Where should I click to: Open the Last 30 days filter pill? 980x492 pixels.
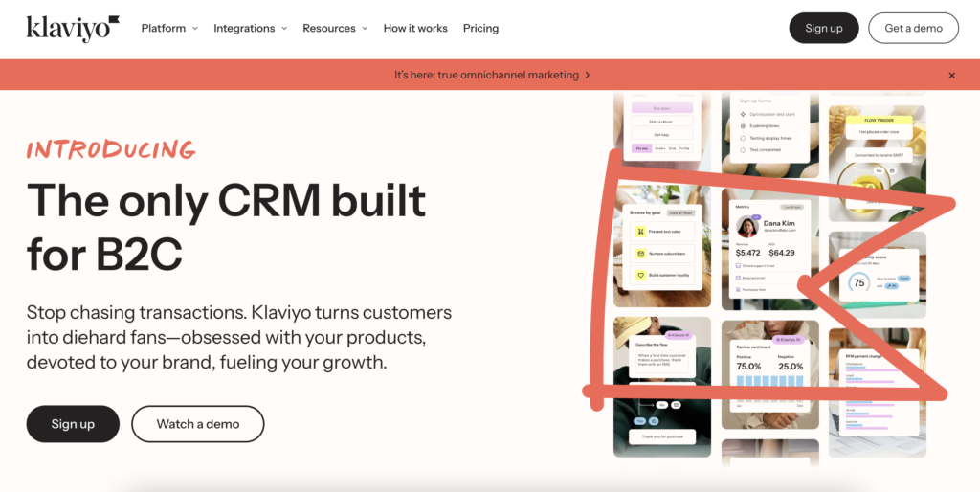click(x=791, y=207)
